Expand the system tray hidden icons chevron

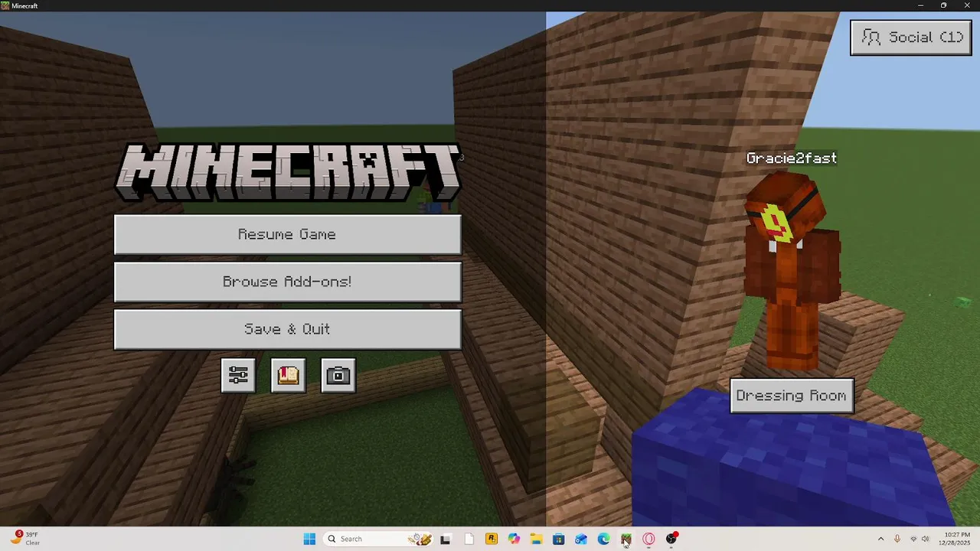pyautogui.click(x=880, y=539)
